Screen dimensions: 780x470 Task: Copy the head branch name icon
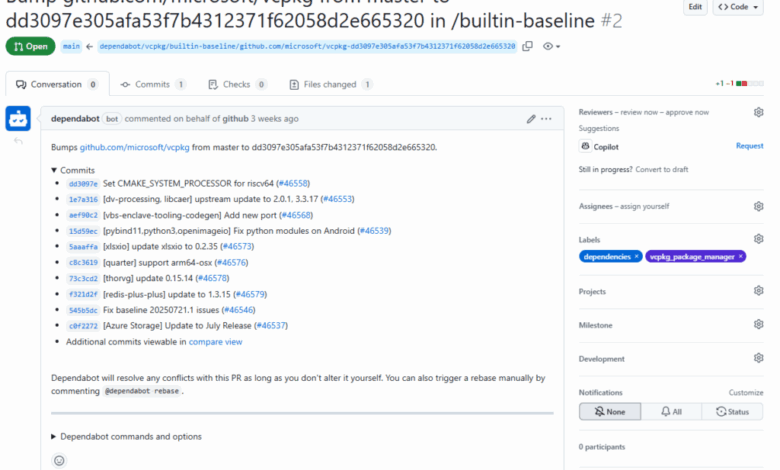pos(527,46)
